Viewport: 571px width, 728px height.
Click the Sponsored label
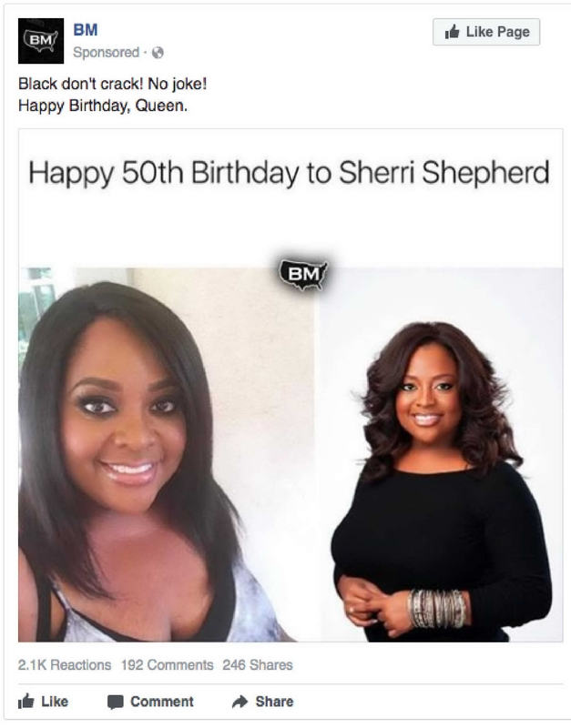click(106, 53)
